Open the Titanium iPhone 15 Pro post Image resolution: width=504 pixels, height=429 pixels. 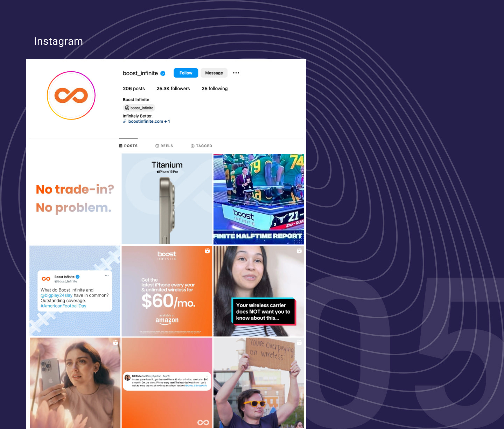click(167, 199)
